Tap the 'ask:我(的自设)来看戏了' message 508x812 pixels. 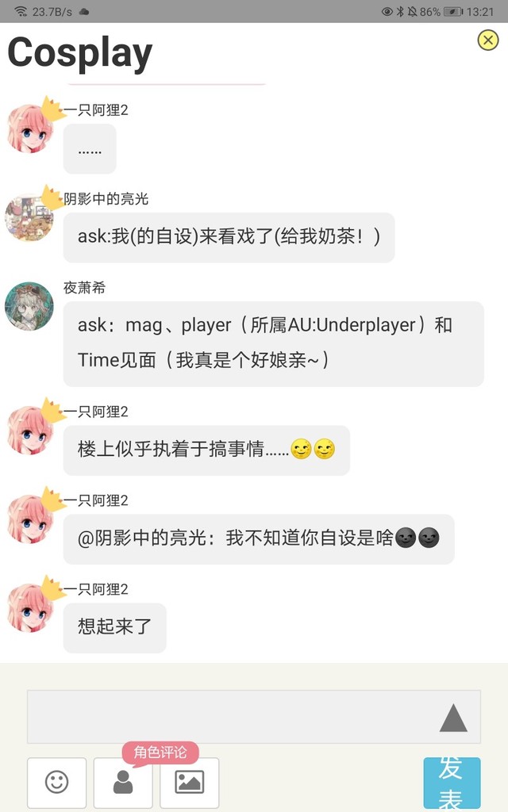point(229,237)
